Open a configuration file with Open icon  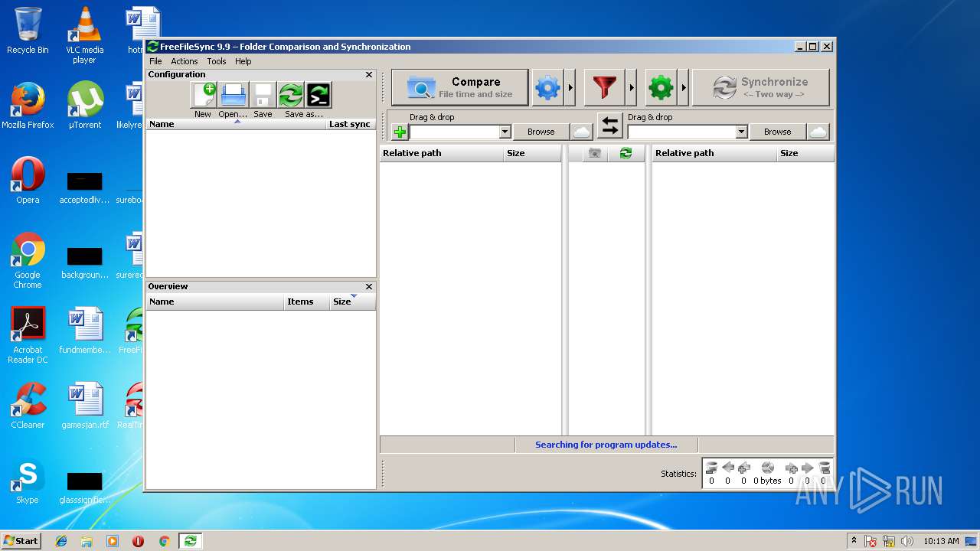pyautogui.click(x=234, y=95)
